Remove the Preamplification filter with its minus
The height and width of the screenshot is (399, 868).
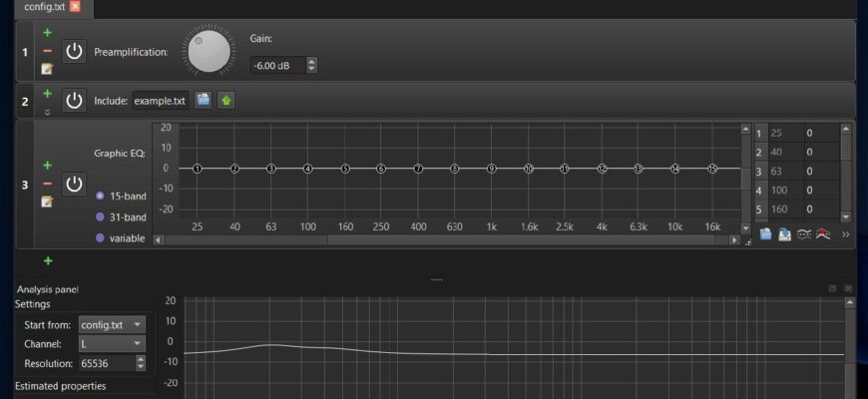pyautogui.click(x=48, y=51)
